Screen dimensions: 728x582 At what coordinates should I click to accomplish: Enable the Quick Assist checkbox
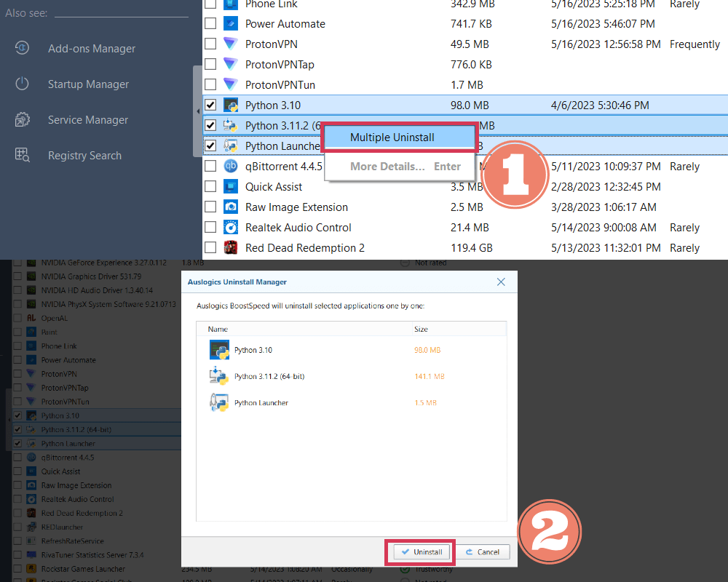(211, 186)
